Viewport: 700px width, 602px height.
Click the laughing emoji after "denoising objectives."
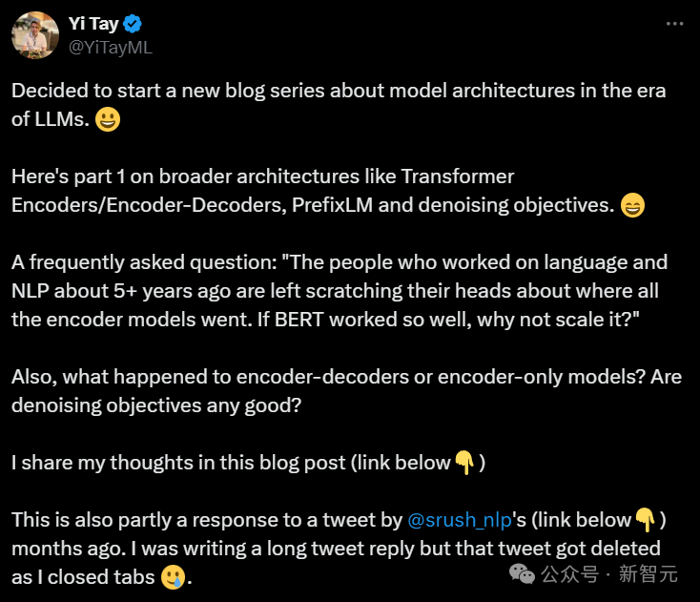(631, 205)
